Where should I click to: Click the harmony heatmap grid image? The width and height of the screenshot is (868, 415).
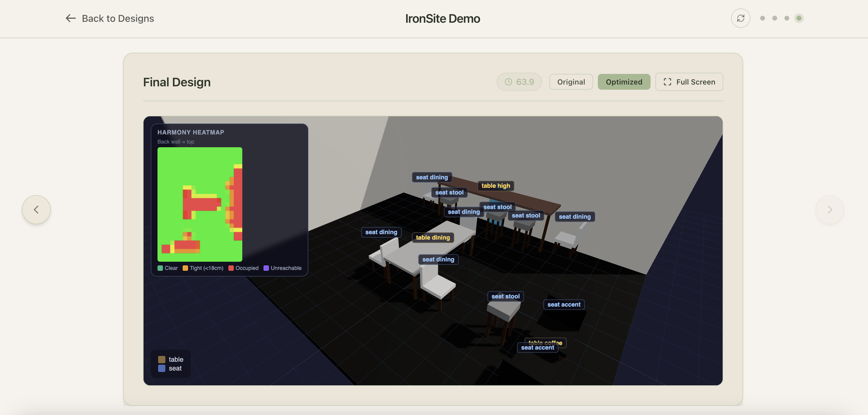[x=200, y=204]
